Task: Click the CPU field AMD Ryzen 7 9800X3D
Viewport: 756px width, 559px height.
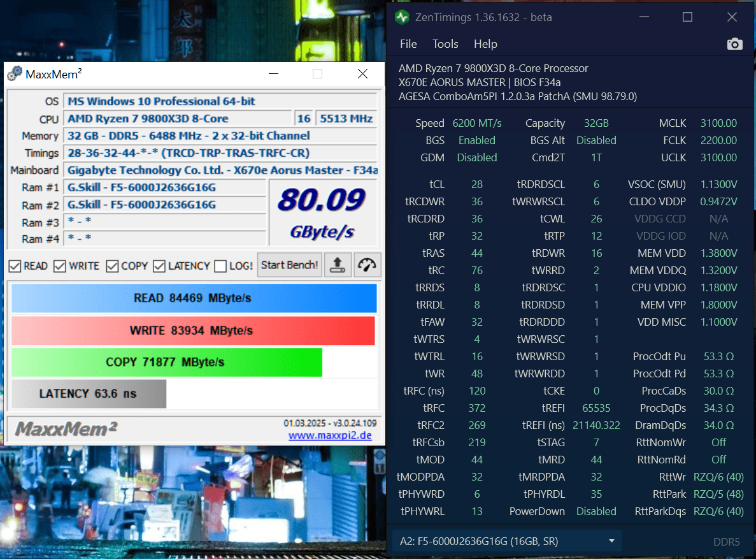Action: [178, 119]
